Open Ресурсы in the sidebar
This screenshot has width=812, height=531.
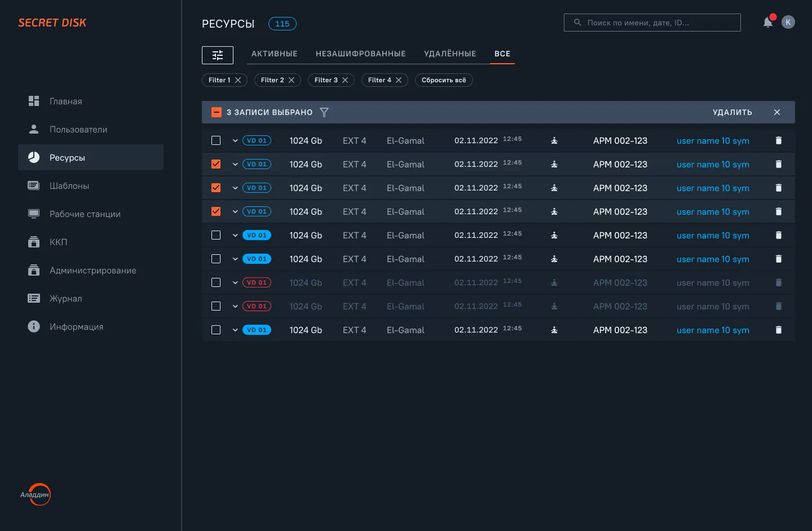(x=91, y=157)
